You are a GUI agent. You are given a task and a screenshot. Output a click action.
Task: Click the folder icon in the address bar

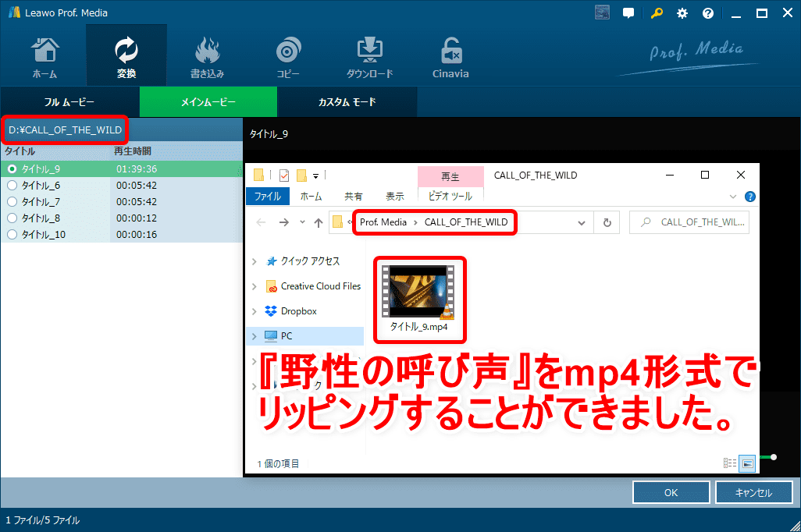tap(337, 222)
